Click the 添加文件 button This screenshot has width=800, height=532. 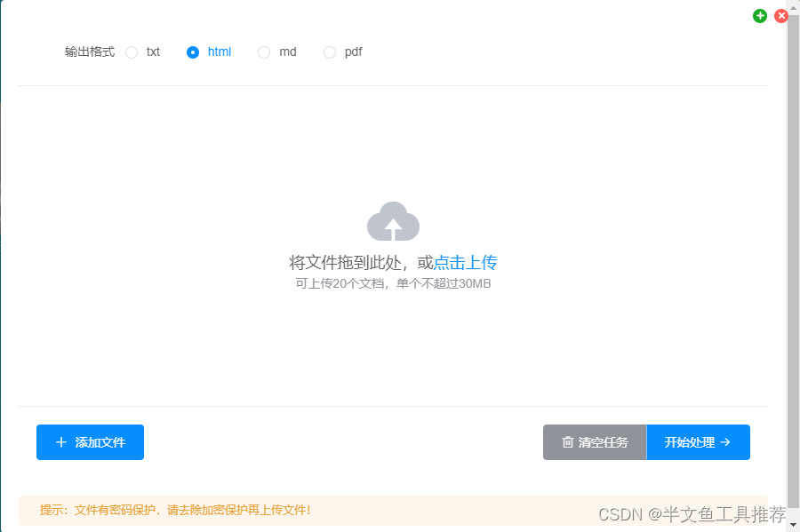tap(90, 442)
